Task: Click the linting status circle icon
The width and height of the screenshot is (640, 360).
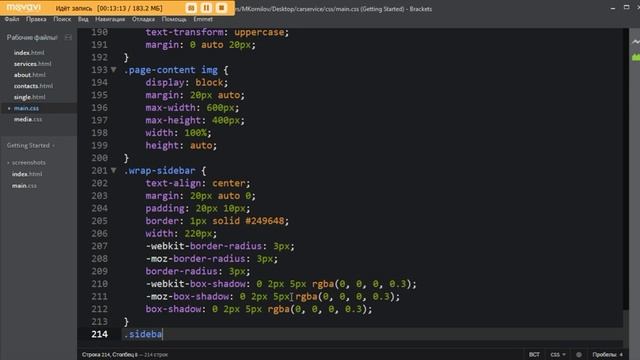Action: [578, 355]
